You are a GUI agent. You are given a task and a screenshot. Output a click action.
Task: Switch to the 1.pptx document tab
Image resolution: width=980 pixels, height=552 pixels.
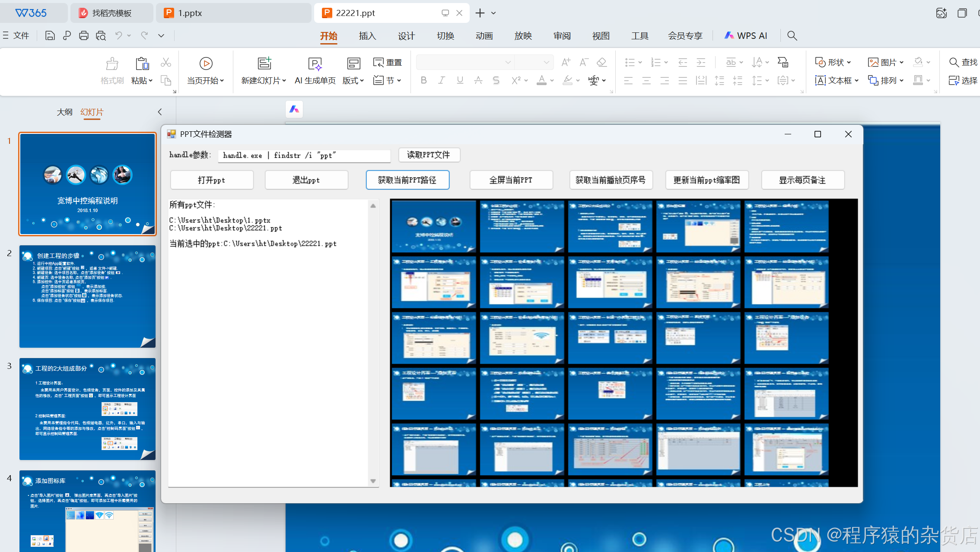click(x=190, y=13)
